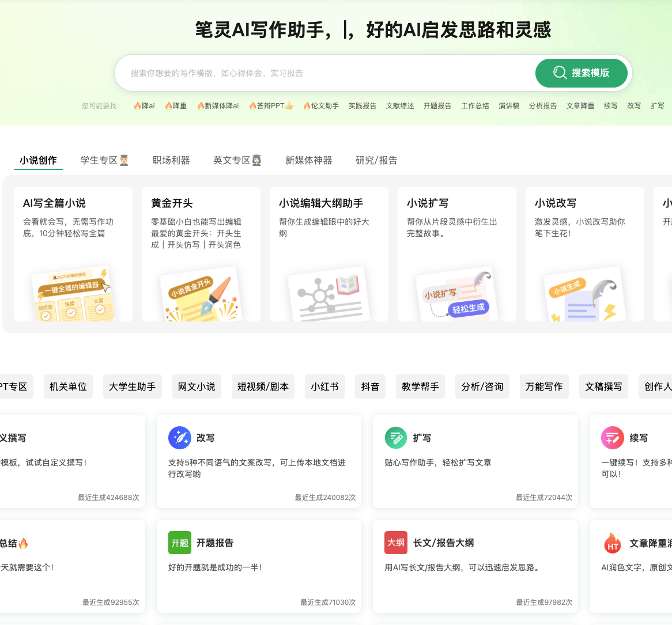Select the 小红书 category chip
Screen dimensions: 672x625
(x=325, y=387)
